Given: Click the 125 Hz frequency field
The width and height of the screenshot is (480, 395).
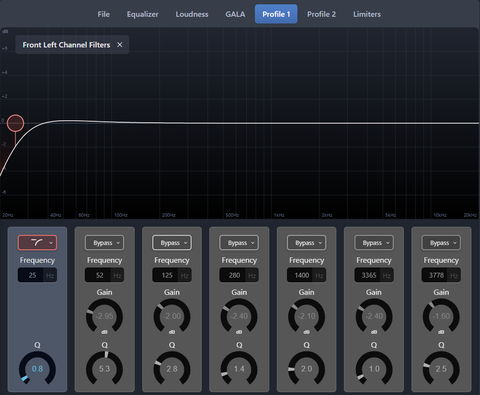Looking at the screenshot, I should pyautogui.click(x=172, y=275).
